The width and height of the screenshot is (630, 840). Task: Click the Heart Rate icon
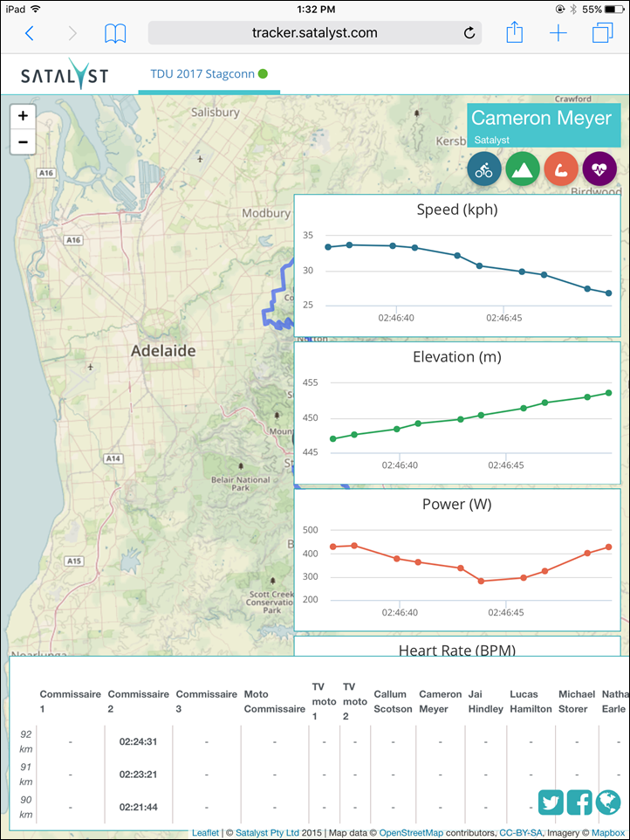click(599, 168)
